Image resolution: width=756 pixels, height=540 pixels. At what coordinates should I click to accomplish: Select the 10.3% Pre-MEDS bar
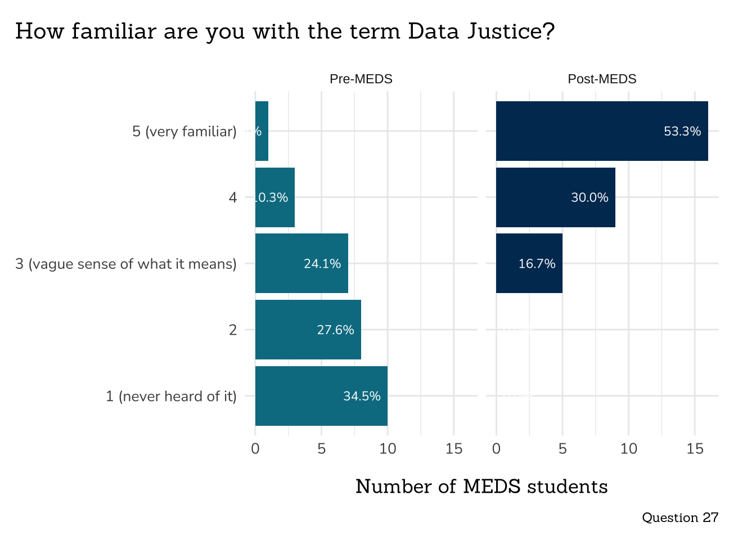(x=274, y=197)
